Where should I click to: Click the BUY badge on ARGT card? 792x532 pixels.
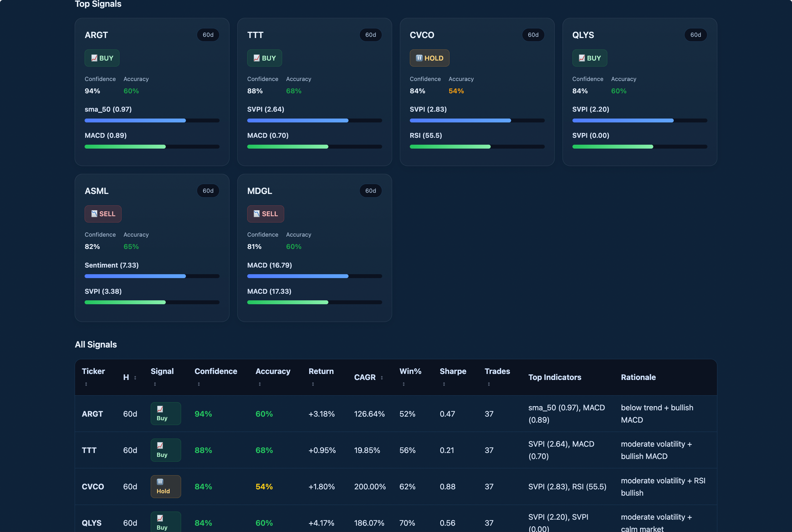pyautogui.click(x=102, y=58)
